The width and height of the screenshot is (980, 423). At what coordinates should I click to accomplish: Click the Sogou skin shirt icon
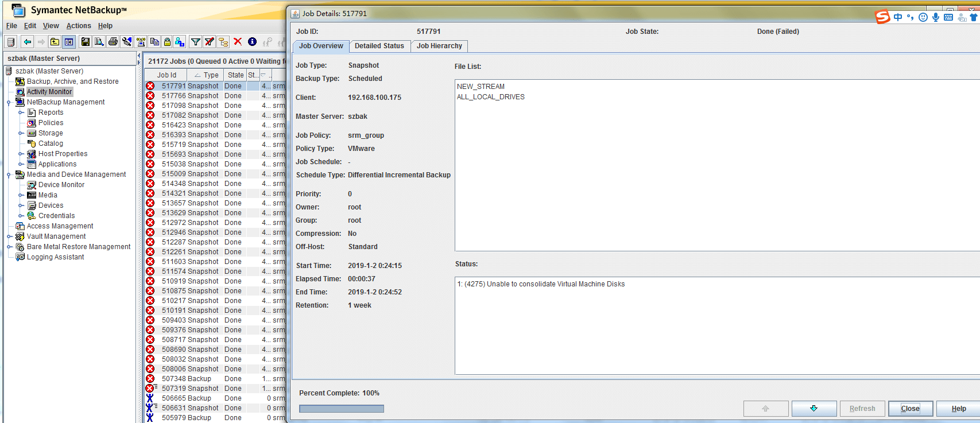coord(974,17)
